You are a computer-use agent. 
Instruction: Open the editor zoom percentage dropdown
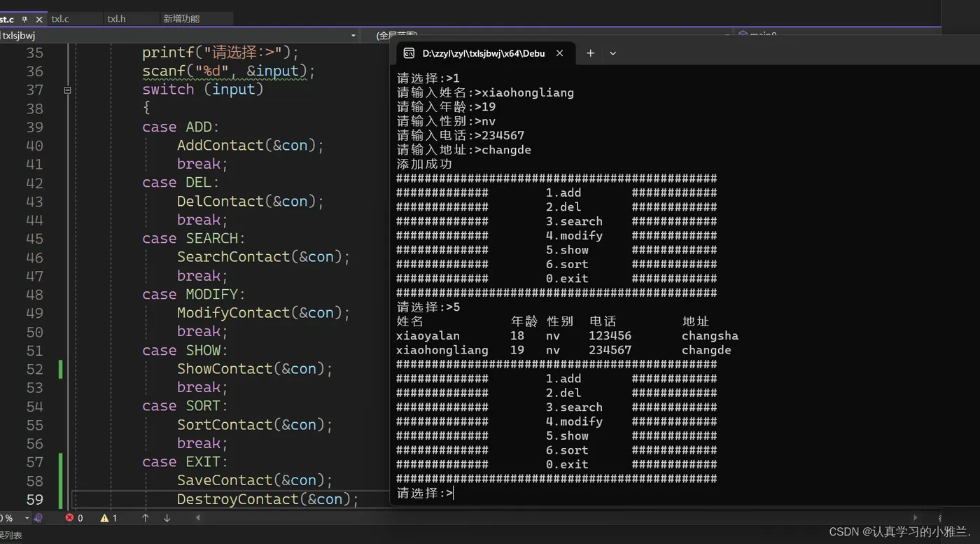coord(27,518)
